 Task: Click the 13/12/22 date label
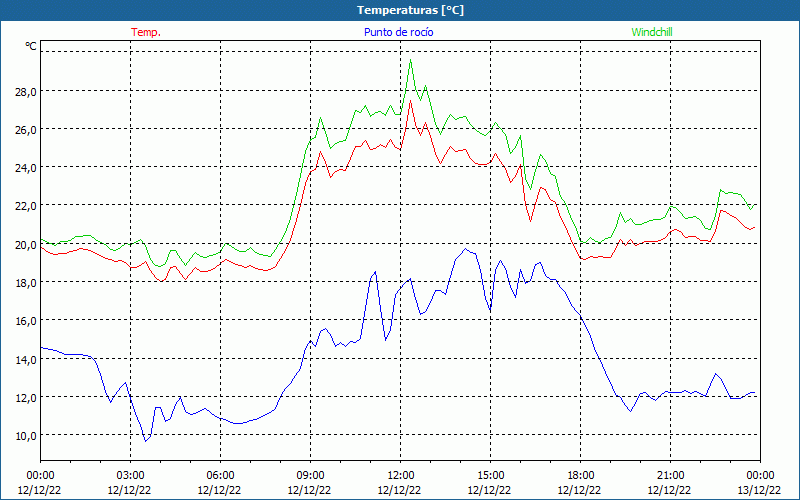point(759,490)
